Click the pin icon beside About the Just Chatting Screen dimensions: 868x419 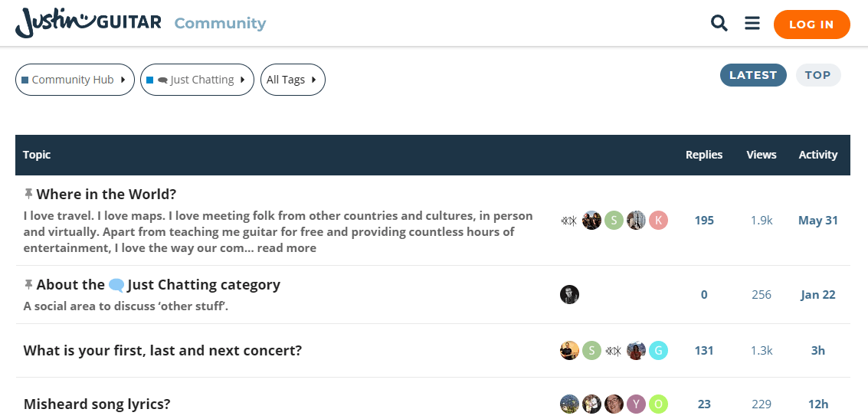pos(28,284)
